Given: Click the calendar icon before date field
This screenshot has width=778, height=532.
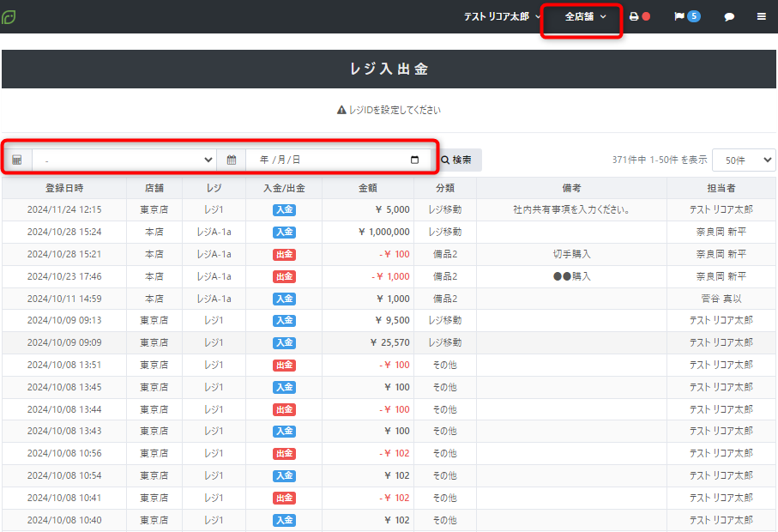Looking at the screenshot, I should coord(232,160).
